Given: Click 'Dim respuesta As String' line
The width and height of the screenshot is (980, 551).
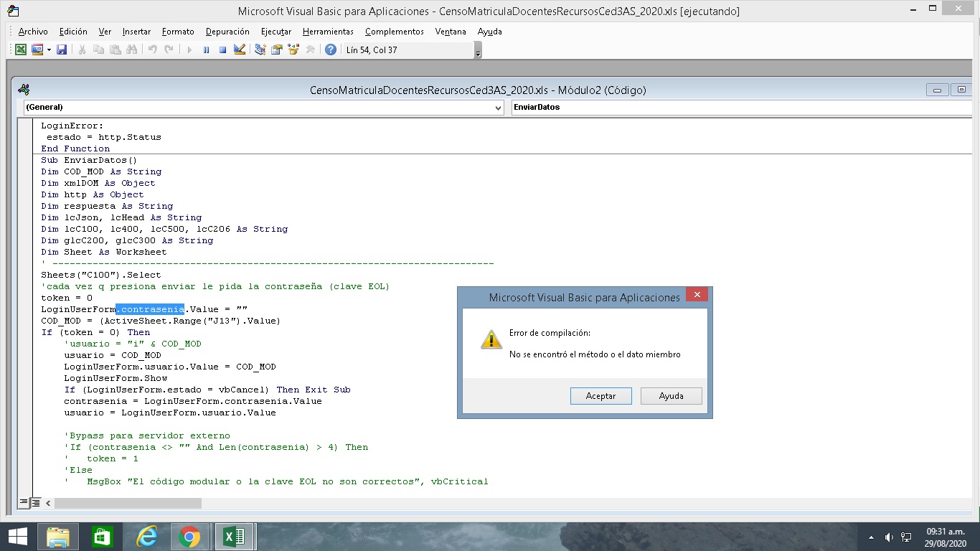Looking at the screenshot, I should (107, 206).
